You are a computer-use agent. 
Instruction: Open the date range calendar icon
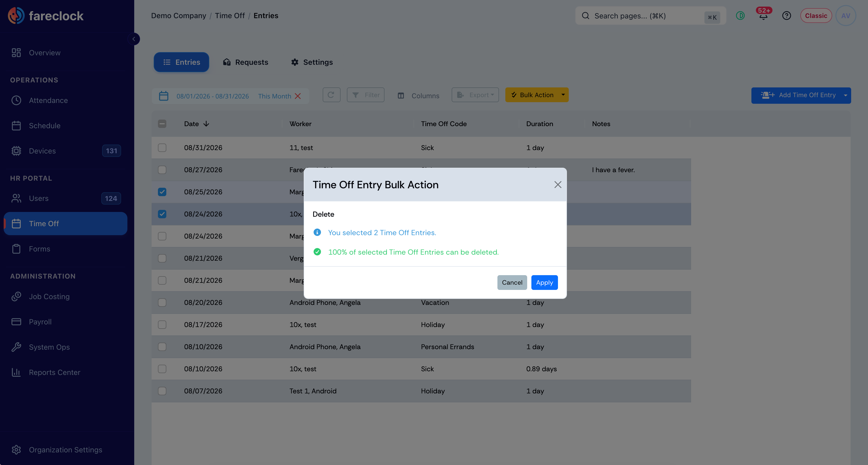pos(163,96)
